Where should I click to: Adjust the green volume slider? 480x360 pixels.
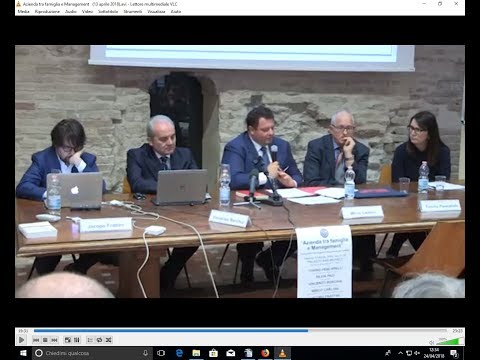(450, 341)
